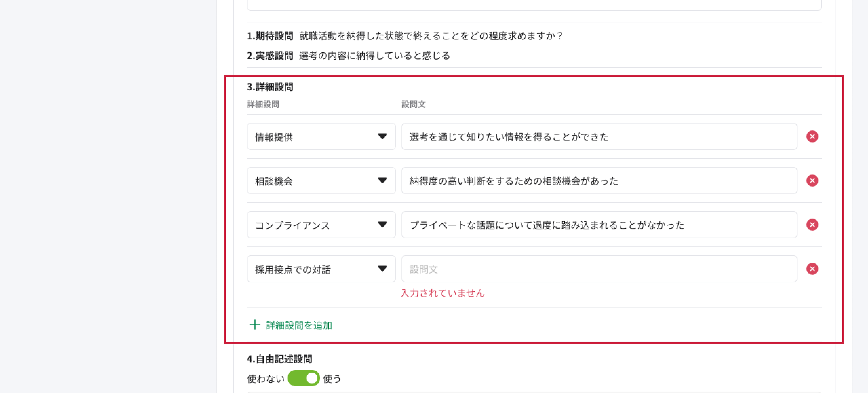This screenshot has width=868, height=393.
Task: Click the 使わない label beside toggle
Action: [265, 378]
